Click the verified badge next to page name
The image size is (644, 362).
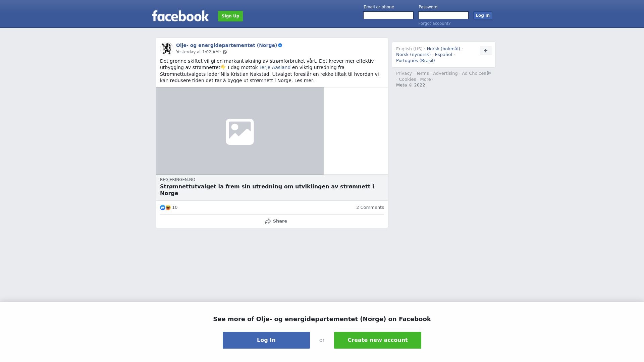pos(280,45)
